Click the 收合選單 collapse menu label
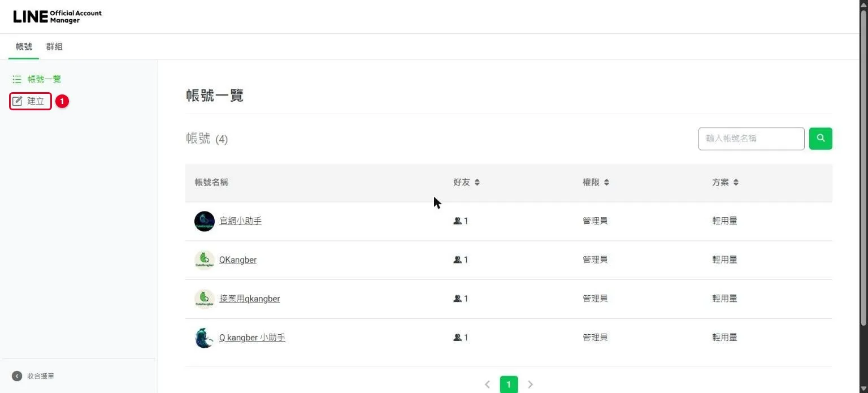 (x=41, y=376)
